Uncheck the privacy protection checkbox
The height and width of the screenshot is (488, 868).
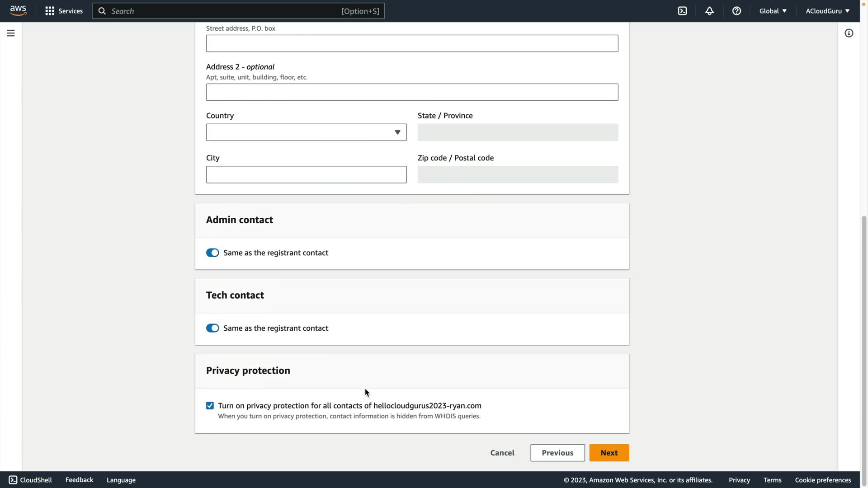pos(210,405)
